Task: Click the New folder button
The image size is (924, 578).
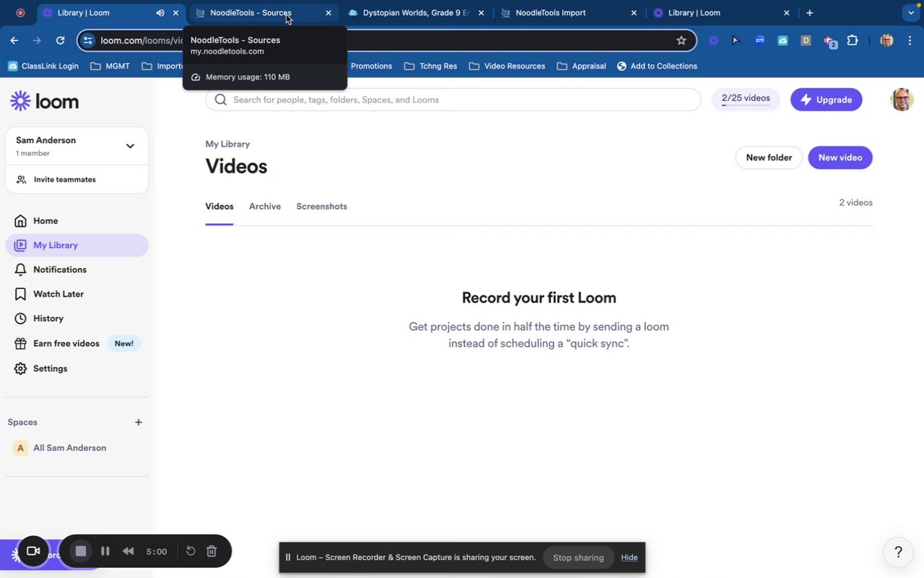Action: click(x=769, y=158)
